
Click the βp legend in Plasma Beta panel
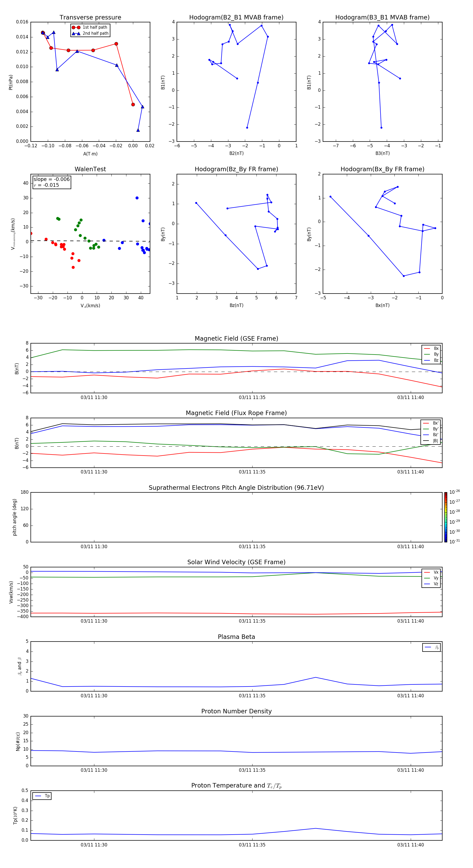431,647
